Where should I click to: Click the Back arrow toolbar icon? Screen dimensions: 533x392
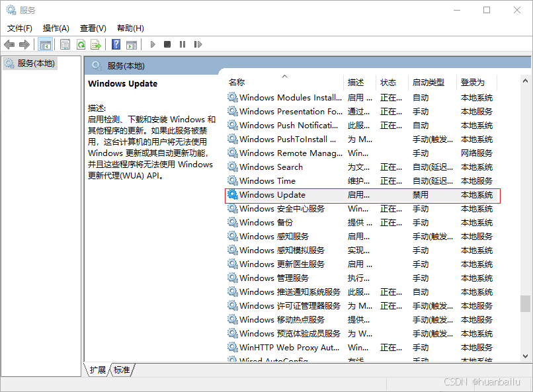coord(9,44)
